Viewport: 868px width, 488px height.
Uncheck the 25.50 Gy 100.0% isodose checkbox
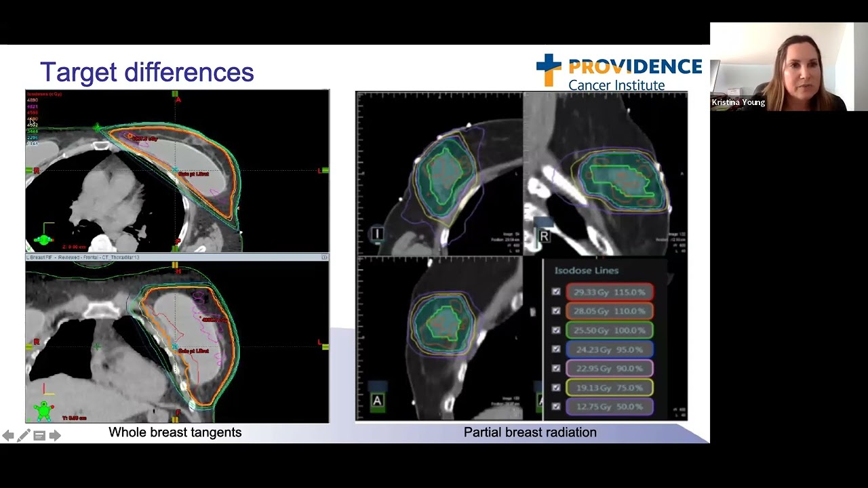click(556, 330)
